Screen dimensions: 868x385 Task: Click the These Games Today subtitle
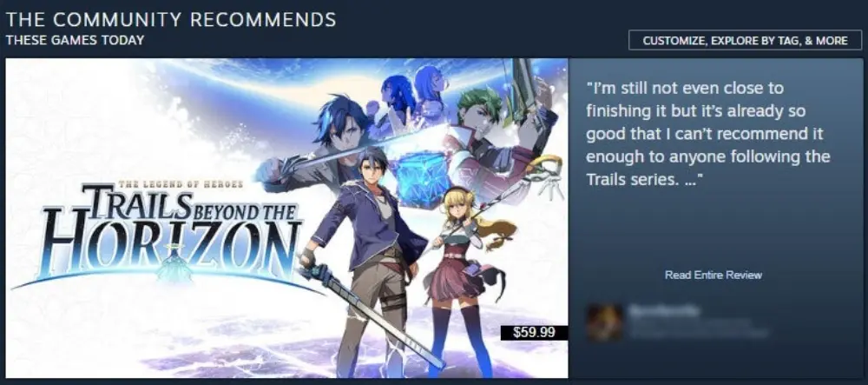[x=75, y=40]
